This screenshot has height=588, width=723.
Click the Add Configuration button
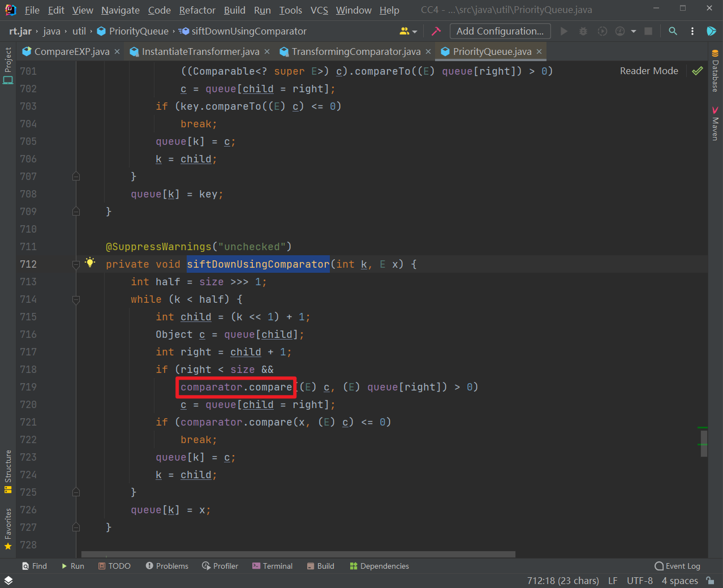(x=500, y=31)
